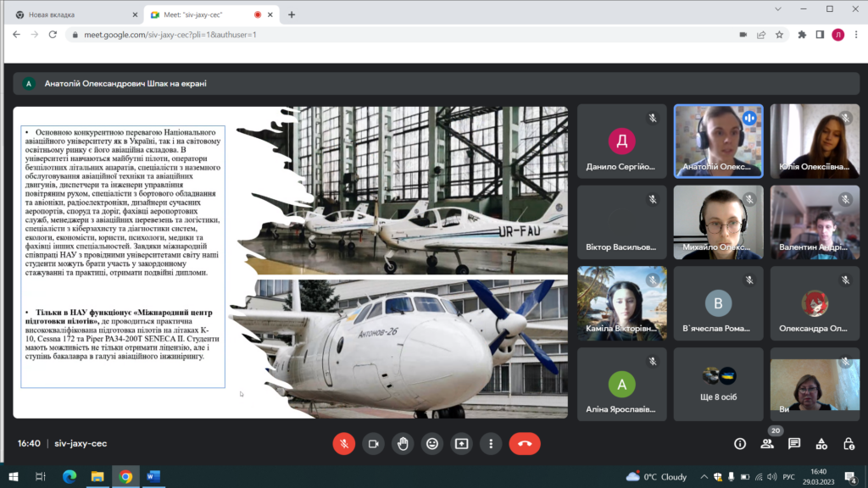Expand the Chrome tab search chevron
The height and width of the screenshot is (488, 868).
(777, 8)
